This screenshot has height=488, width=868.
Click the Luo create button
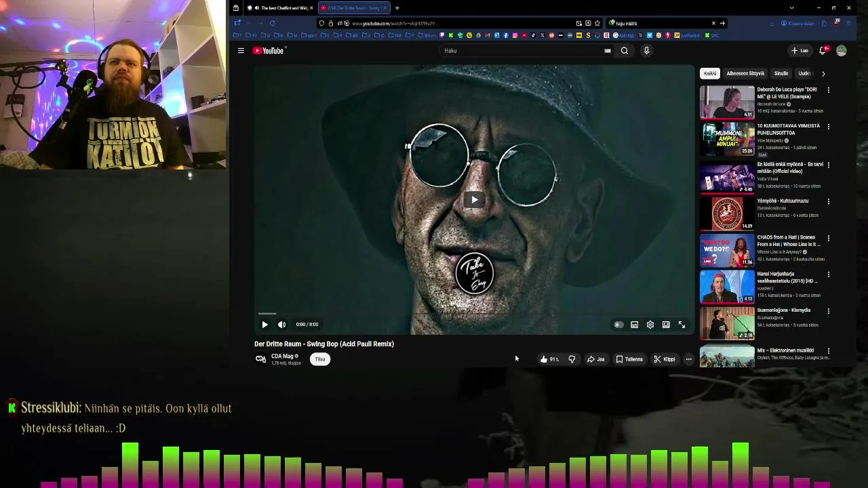point(800,50)
